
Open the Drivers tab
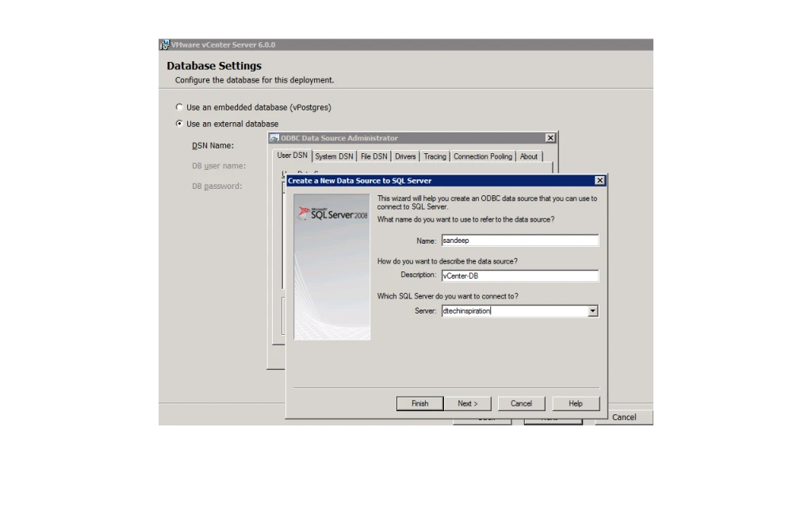[x=405, y=156]
